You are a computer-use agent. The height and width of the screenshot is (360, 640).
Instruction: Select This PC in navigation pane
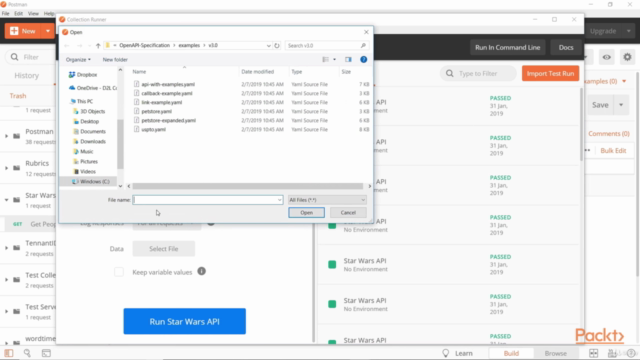(x=81, y=101)
